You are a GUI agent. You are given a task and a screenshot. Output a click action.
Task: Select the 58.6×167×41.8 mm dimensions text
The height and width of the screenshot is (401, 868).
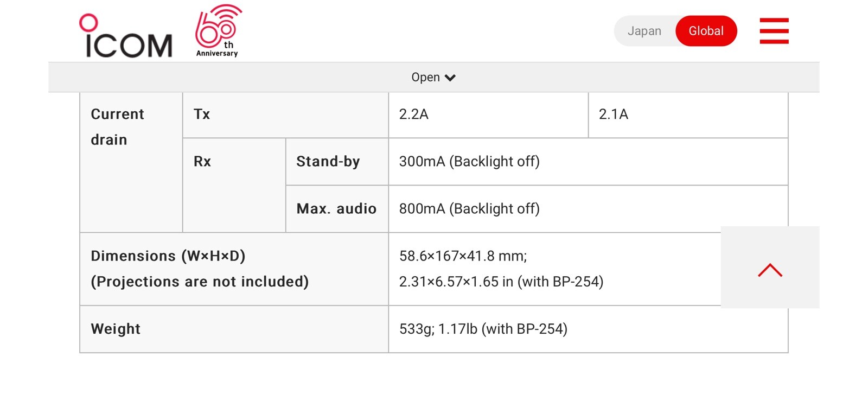point(463,256)
